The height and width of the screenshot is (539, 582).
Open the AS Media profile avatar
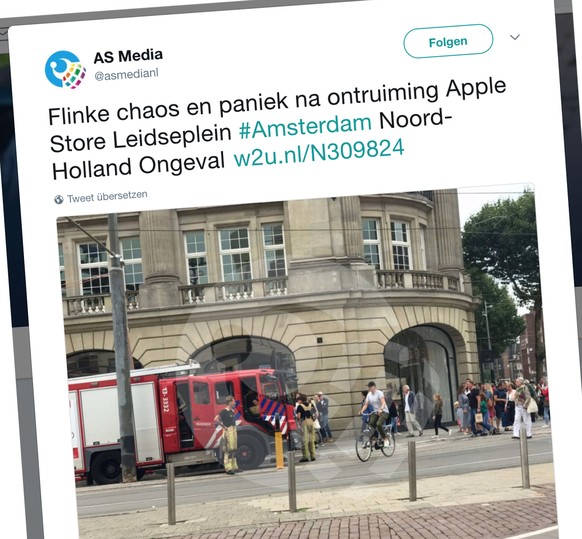[x=65, y=70]
